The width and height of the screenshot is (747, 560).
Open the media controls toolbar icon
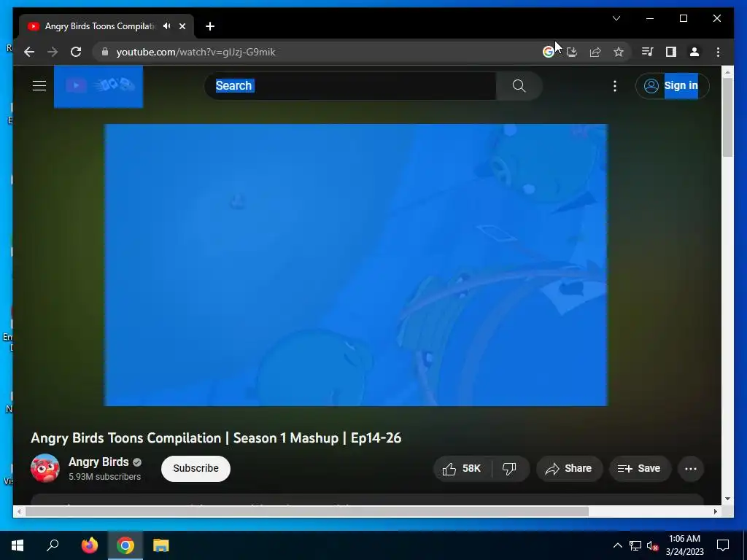point(647,52)
